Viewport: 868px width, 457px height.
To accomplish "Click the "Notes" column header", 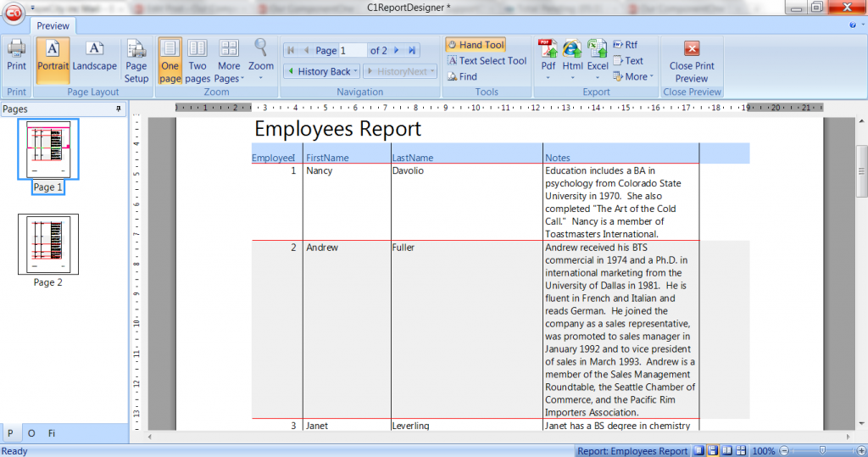I will 558,158.
